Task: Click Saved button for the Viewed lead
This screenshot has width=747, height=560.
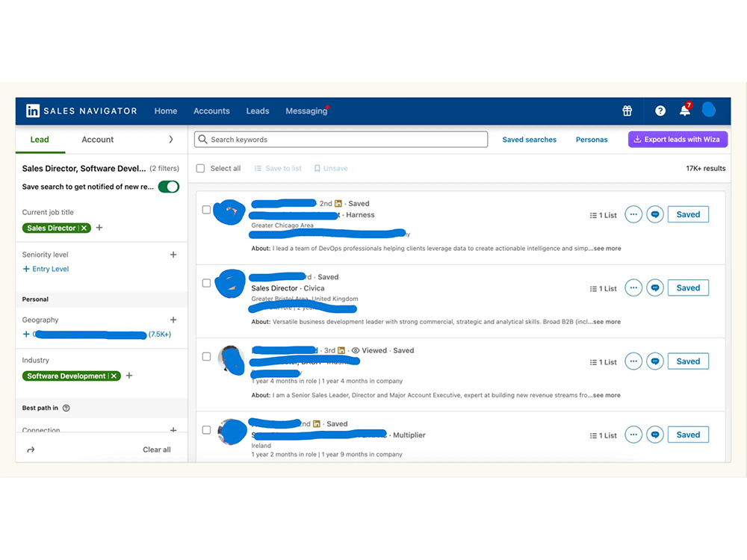Action: pos(688,361)
